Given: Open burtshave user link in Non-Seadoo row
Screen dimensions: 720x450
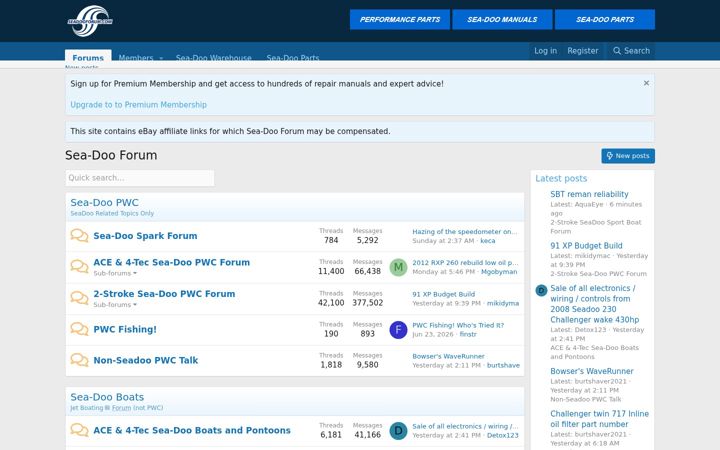Looking at the screenshot, I should point(503,366).
